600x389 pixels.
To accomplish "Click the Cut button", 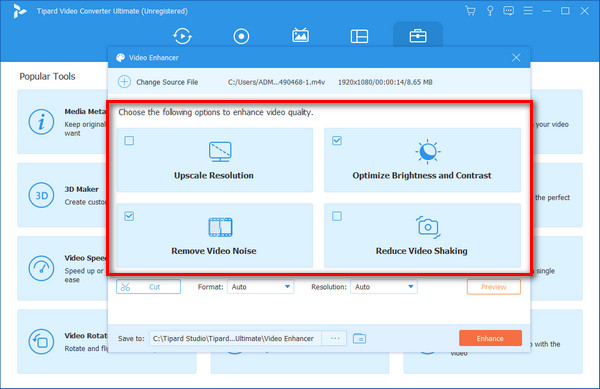I will coord(148,287).
